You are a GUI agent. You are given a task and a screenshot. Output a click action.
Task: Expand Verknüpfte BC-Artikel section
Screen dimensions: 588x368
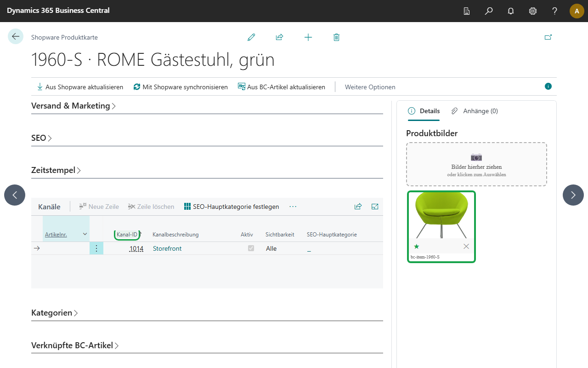pyautogui.click(x=75, y=345)
